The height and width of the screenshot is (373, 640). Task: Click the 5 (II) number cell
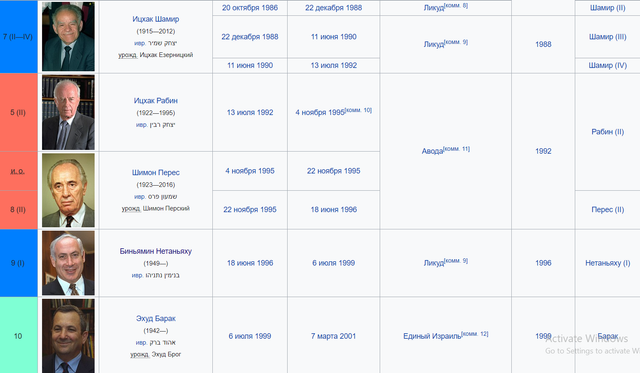pos(18,112)
